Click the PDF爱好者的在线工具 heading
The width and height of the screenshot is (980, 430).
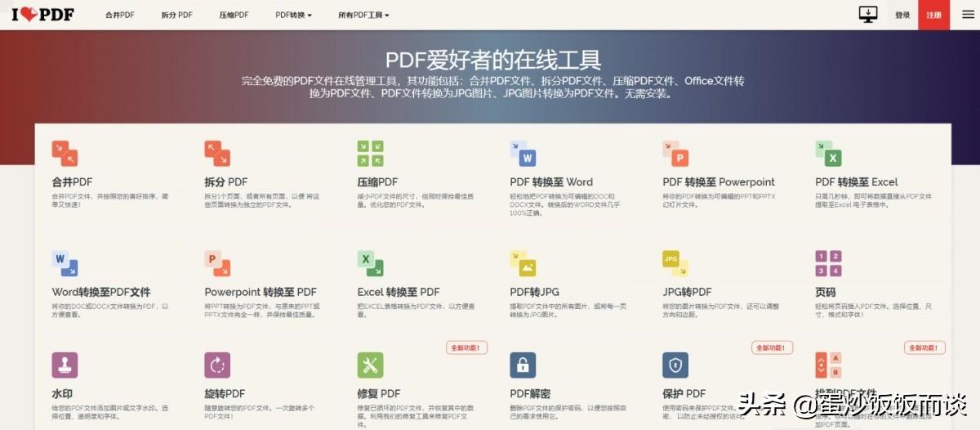[x=493, y=60]
